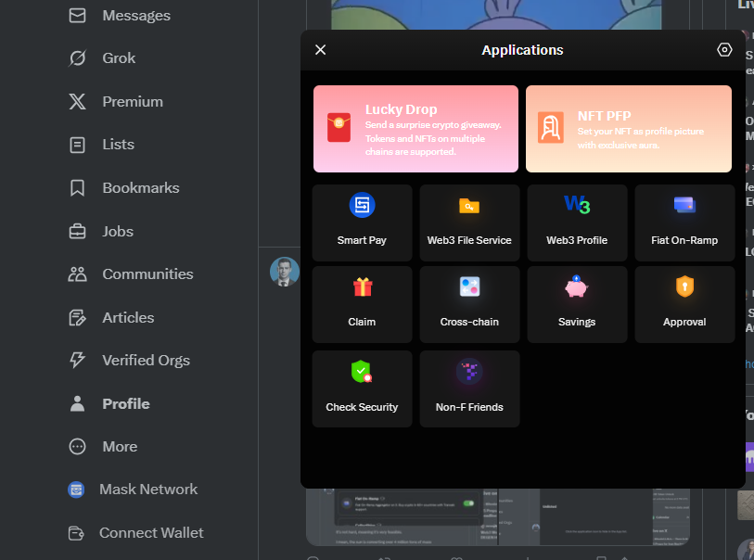This screenshot has width=754, height=560.
Task: Open the Fiat On-Ramp app
Action: (x=684, y=223)
